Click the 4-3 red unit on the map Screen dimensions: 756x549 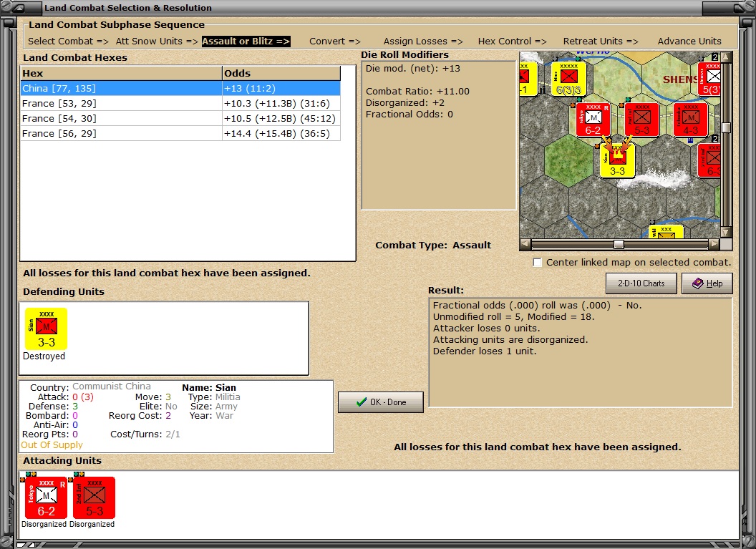[x=690, y=120]
